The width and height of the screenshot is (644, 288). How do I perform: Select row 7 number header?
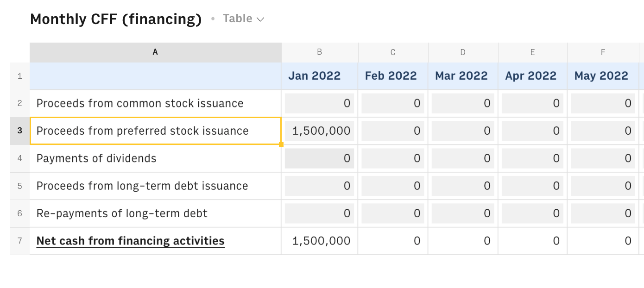click(19, 241)
